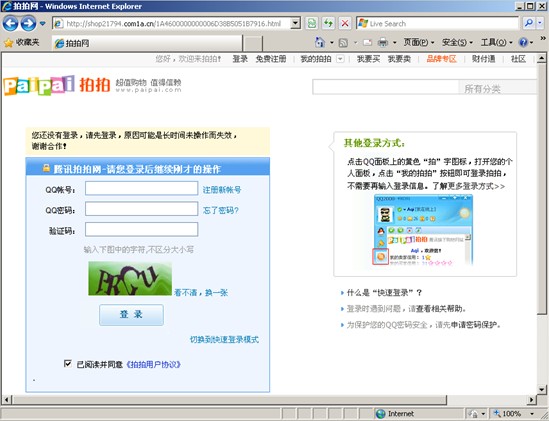This screenshot has height=421, width=549.
Task: Click the horizontal scrollbar right arrow
Action: pos(532,399)
